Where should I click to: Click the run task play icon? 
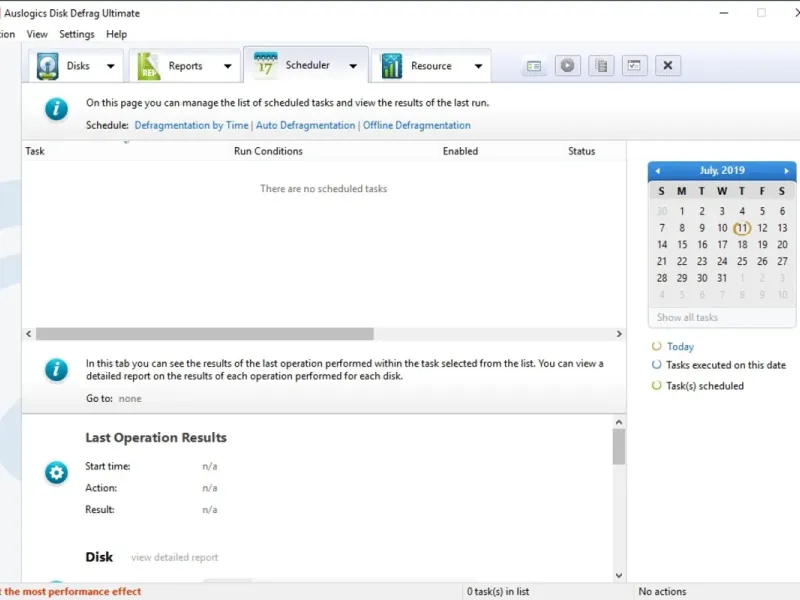click(567, 65)
